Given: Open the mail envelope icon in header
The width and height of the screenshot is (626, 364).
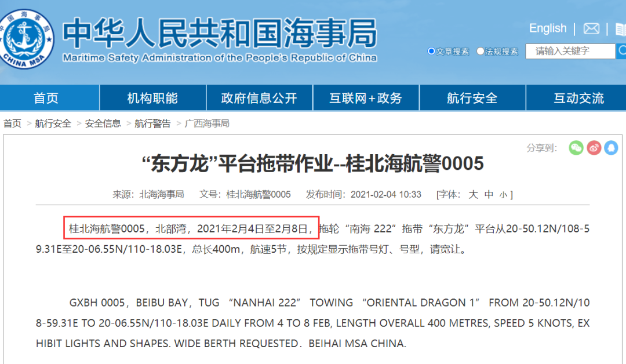Looking at the screenshot, I should coord(591,29).
